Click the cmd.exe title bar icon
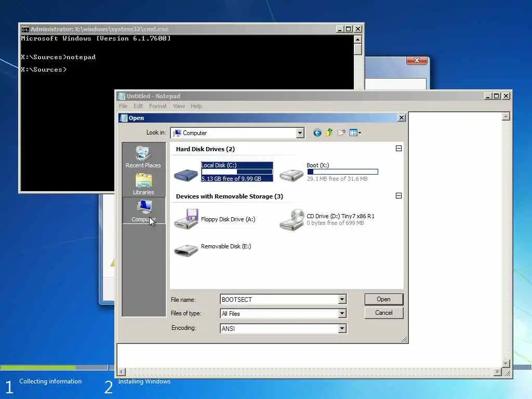Viewport: 532px width, 399px height. point(25,30)
